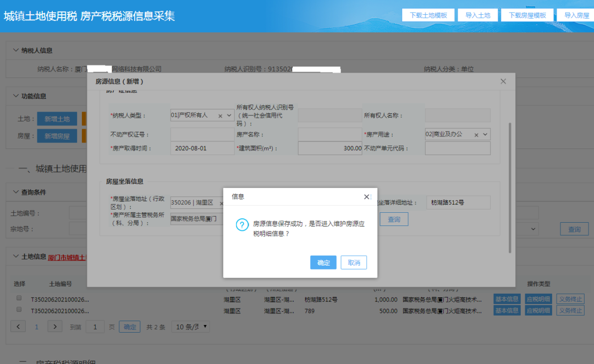
Task: Go to the previous page with the arrow
Action: 17,326
